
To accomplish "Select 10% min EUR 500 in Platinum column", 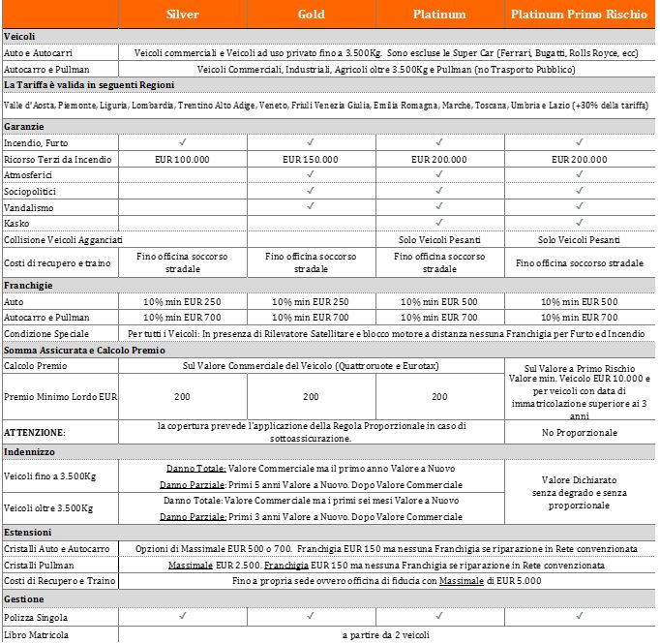I will pyautogui.click(x=439, y=302).
